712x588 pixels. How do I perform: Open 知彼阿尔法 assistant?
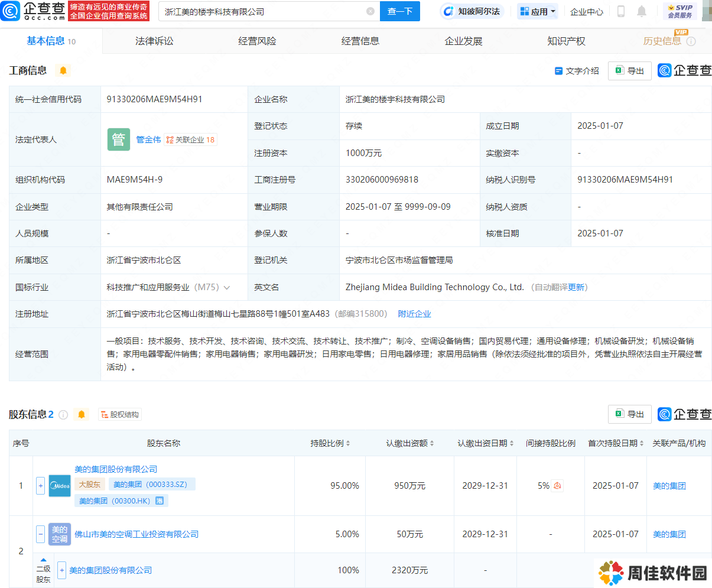(x=472, y=11)
